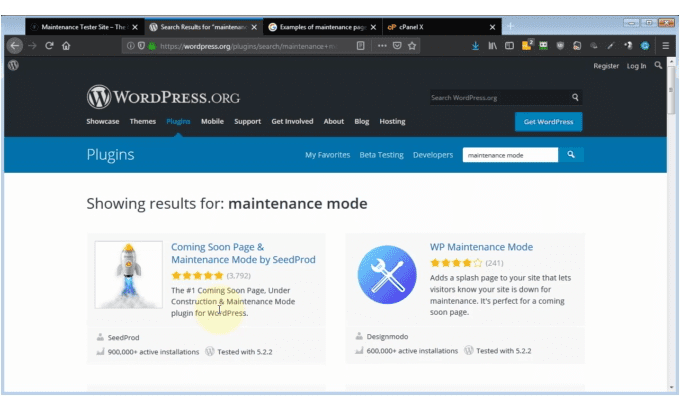Click the SeedProd author name

coord(123,337)
